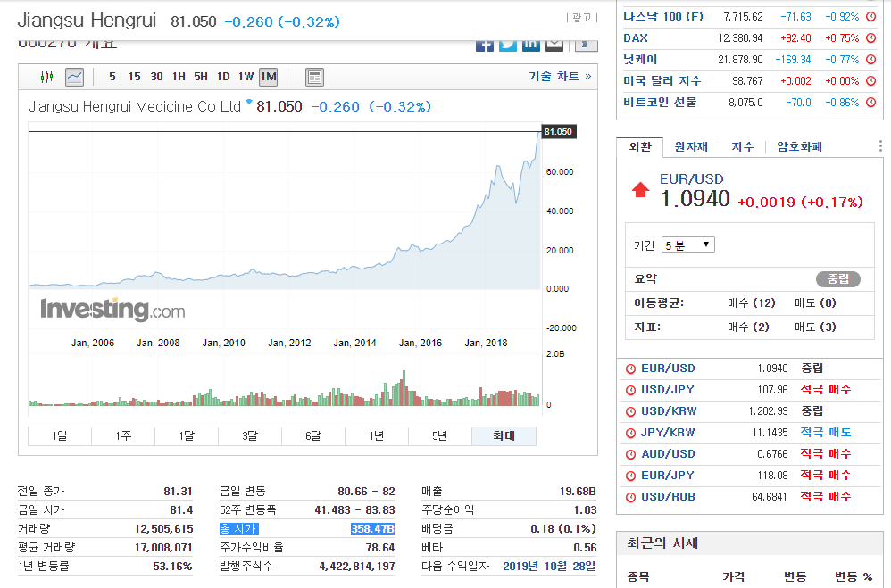
Task: Set chart interval to 5H
Action: (201, 77)
